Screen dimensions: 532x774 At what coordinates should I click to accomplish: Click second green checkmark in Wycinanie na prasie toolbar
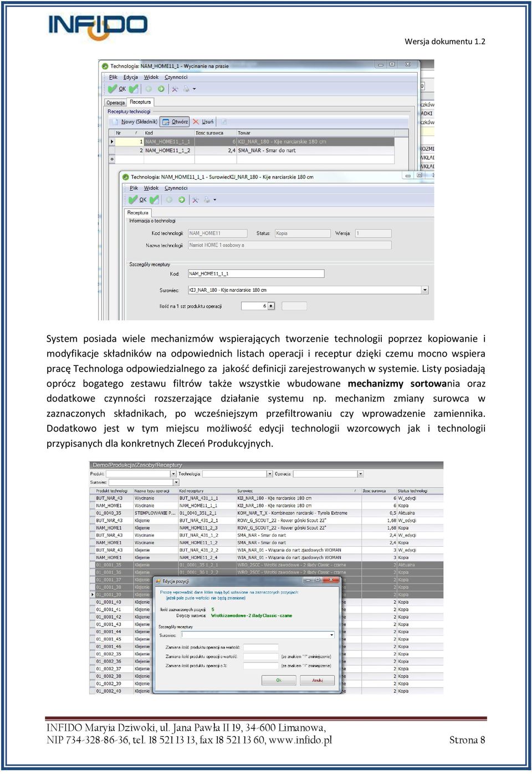point(134,89)
